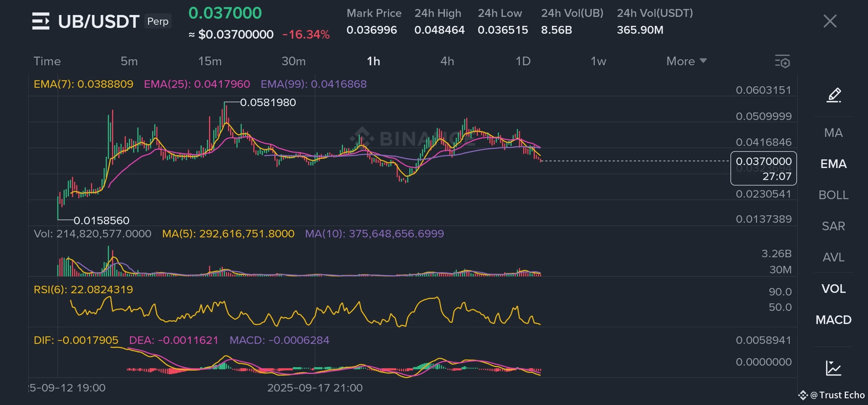Toggle the MA indicator
This screenshot has width=868, height=405.
point(834,133)
